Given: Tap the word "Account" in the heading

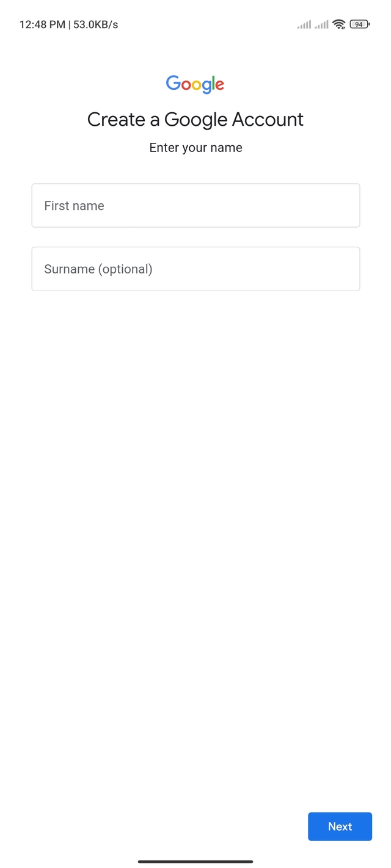Looking at the screenshot, I should click(x=268, y=120).
